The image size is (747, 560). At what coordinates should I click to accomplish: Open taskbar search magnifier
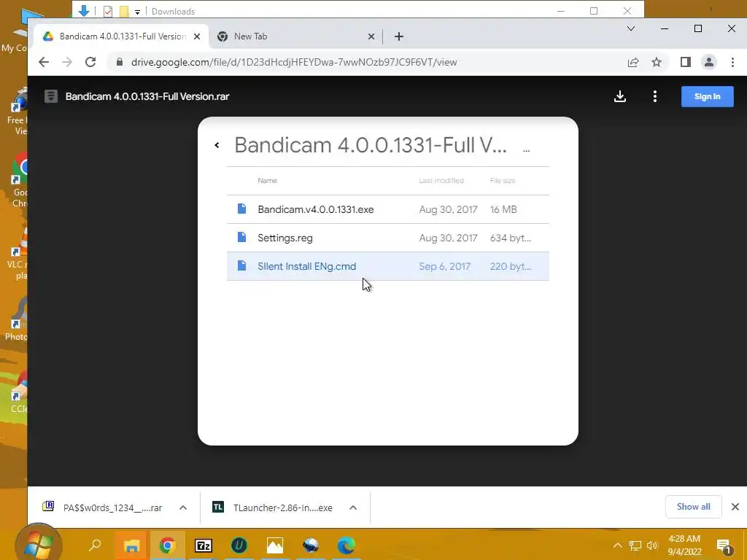[x=96, y=545]
